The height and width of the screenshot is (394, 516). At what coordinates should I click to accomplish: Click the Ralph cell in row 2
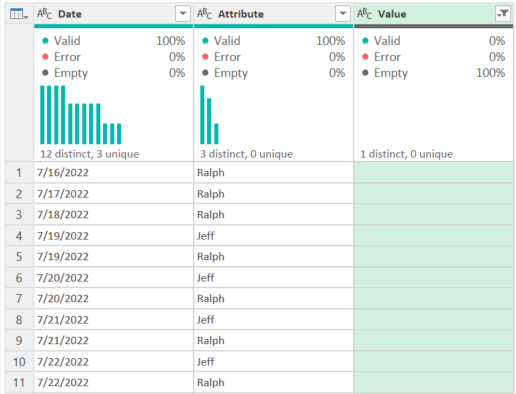pos(273,194)
